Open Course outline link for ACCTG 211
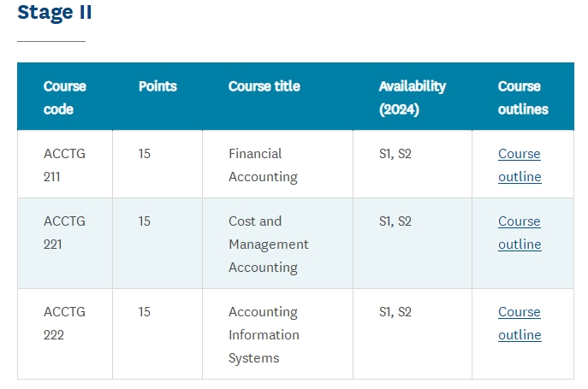This screenshot has height=389, width=588. 520,165
